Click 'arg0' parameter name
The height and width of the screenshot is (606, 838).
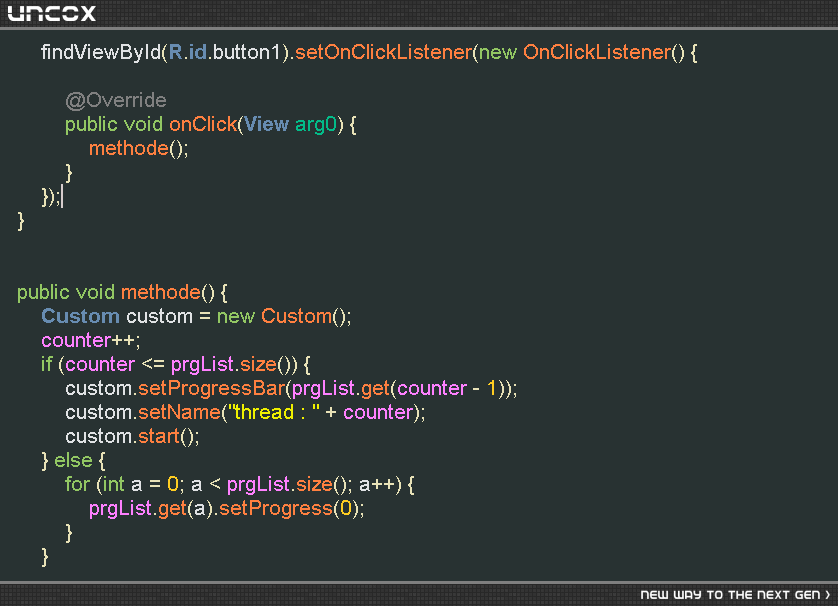coord(316,124)
